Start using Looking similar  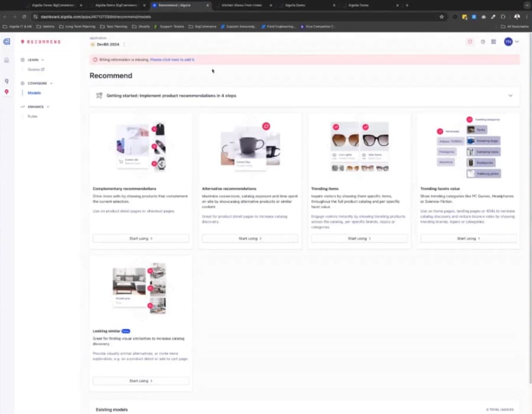pos(141,381)
